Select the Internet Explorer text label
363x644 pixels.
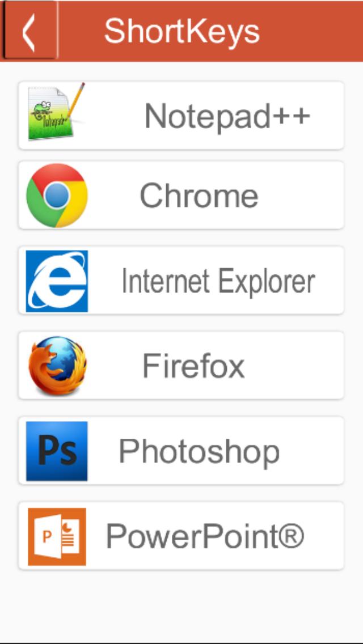[219, 281]
